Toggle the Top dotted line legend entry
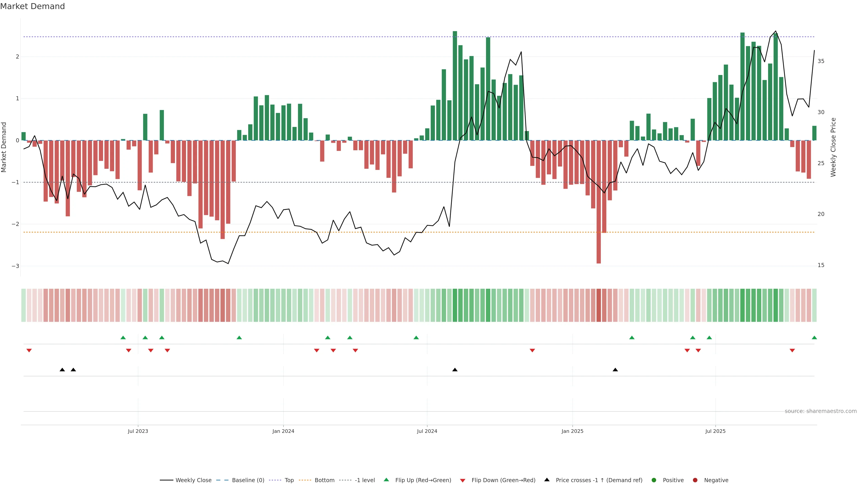 [x=289, y=480]
